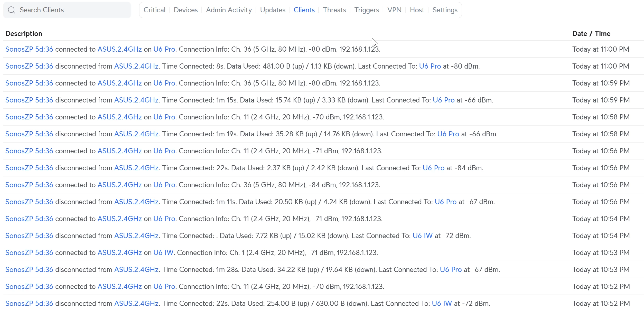The width and height of the screenshot is (644, 311).
Task: Open SonosZP 5d:36 in 11:00 PM connected row
Action: coord(29,49)
